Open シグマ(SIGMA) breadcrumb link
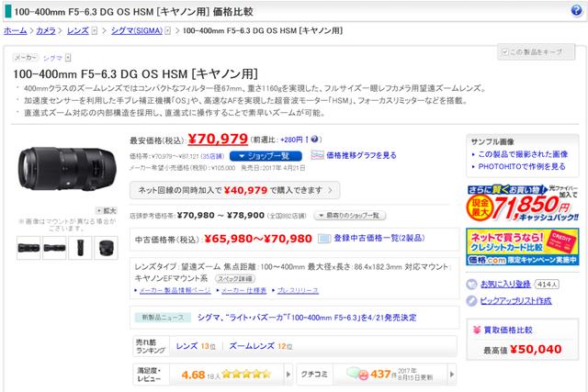588x392 pixels. point(137,30)
